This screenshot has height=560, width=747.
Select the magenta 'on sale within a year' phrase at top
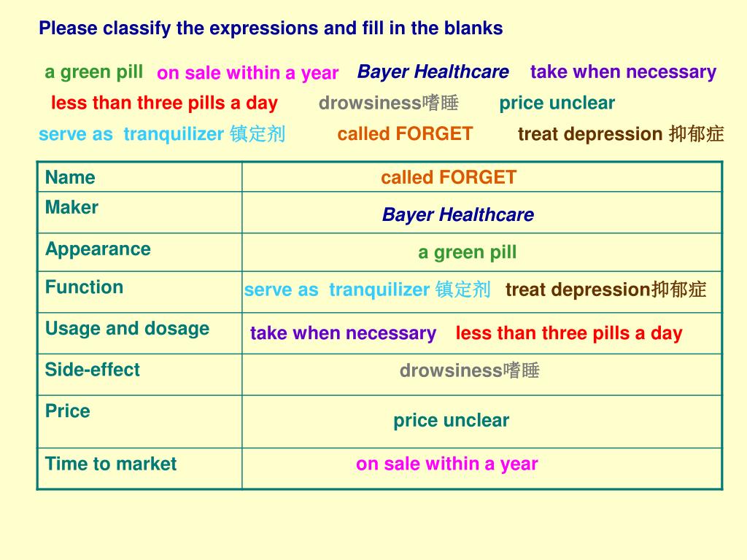click(x=247, y=73)
